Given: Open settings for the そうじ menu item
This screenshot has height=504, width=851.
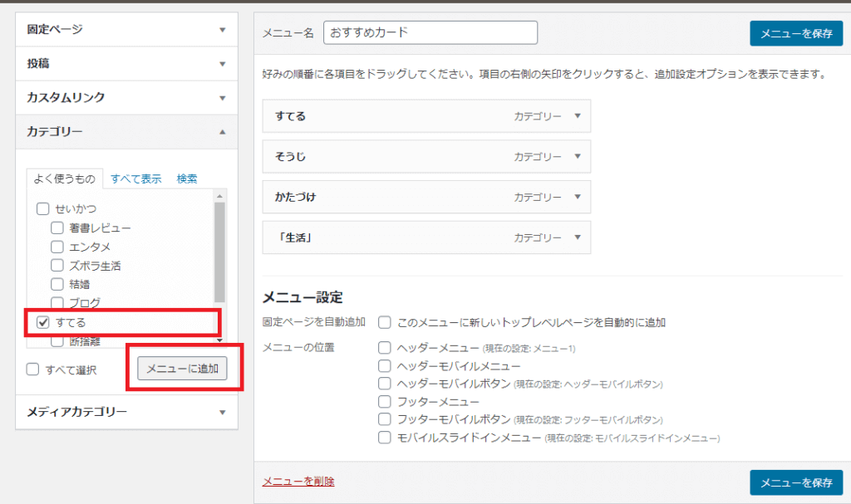Looking at the screenshot, I should (579, 156).
